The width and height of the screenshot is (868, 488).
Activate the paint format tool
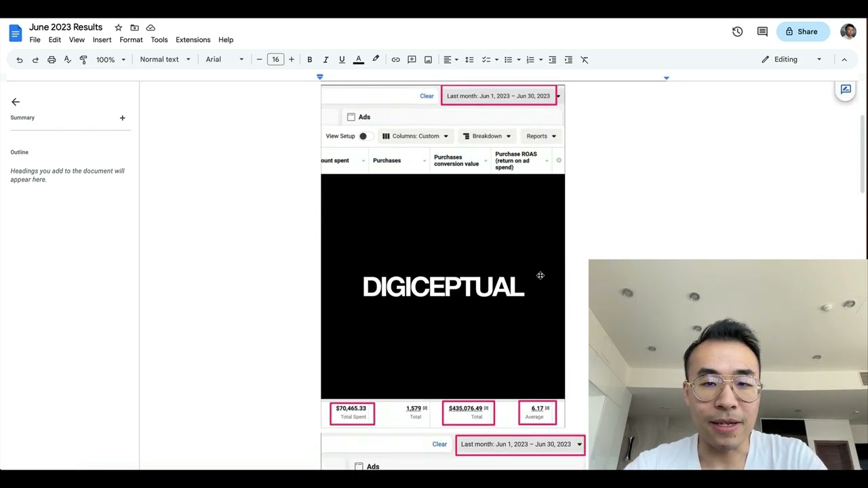[83, 60]
